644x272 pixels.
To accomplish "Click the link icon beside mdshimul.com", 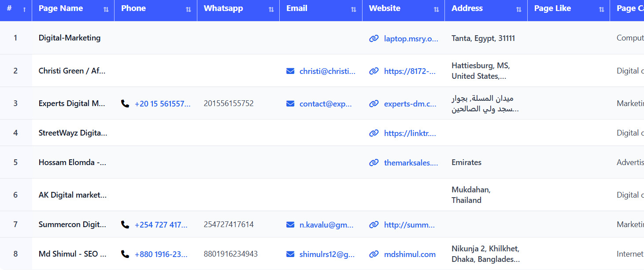I will 374,254.
